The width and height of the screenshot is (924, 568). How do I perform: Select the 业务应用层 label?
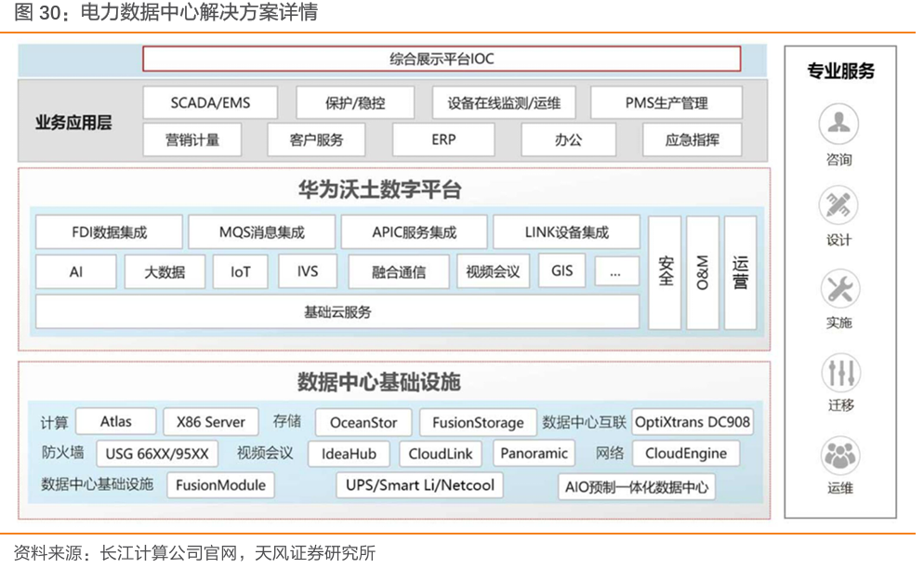click(x=73, y=123)
